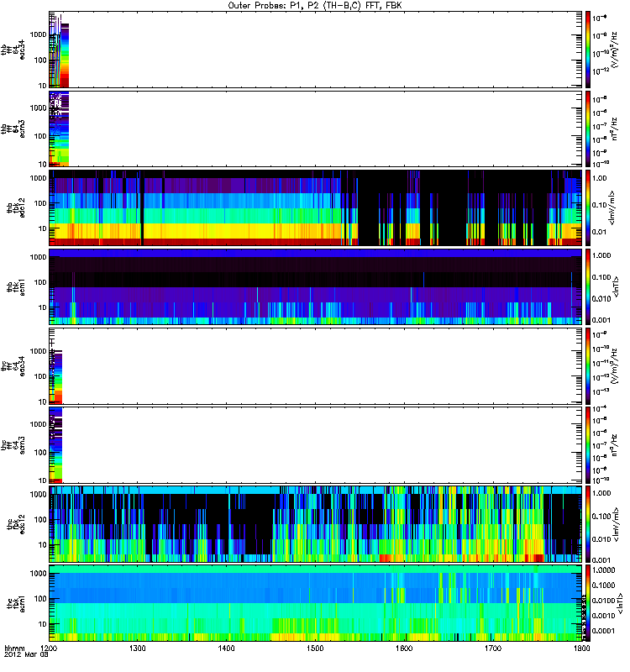Click the '100' y-axis tick of thb scm3 panel
Screen dimensions: 630x672
coord(40,136)
